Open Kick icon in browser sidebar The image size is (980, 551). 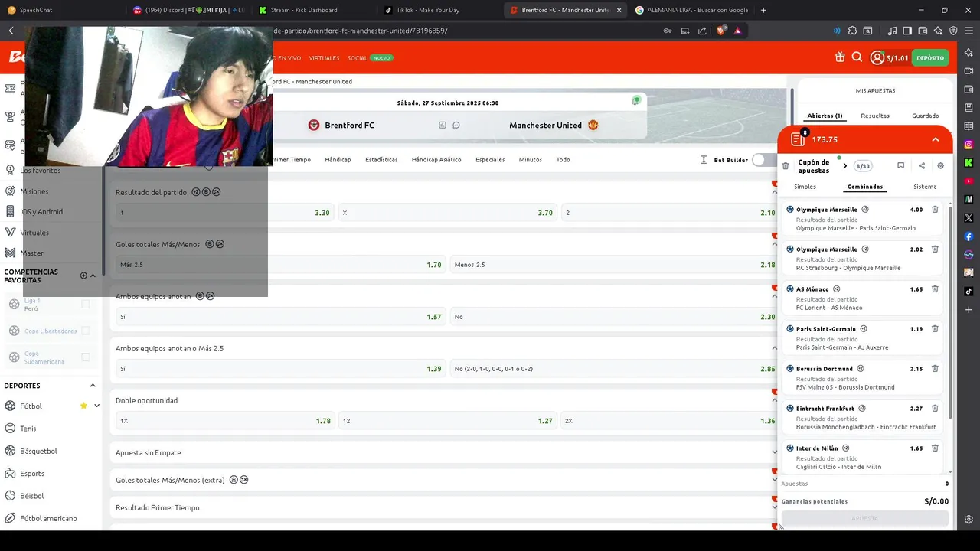click(969, 163)
